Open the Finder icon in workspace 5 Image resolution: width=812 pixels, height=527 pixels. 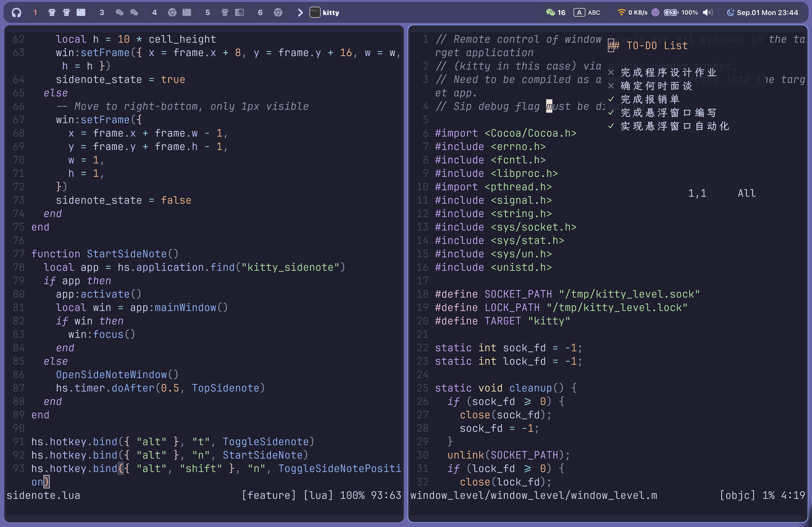coord(240,13)
